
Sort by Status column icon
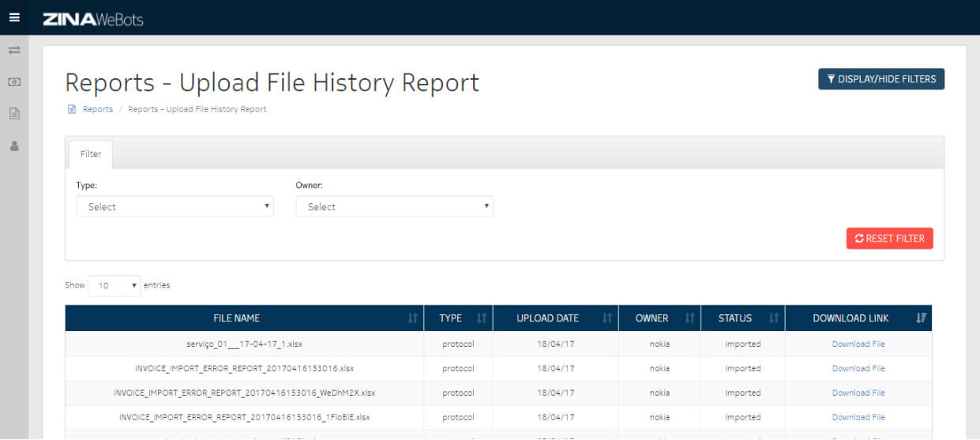coord(773,318)
